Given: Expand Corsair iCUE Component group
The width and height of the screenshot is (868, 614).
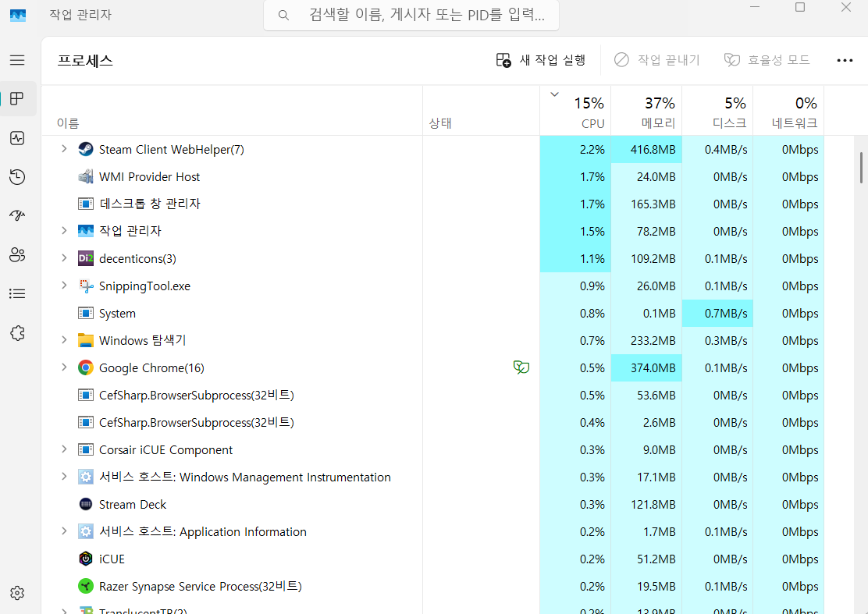Looking at the screenshot, I should [64, 449].
